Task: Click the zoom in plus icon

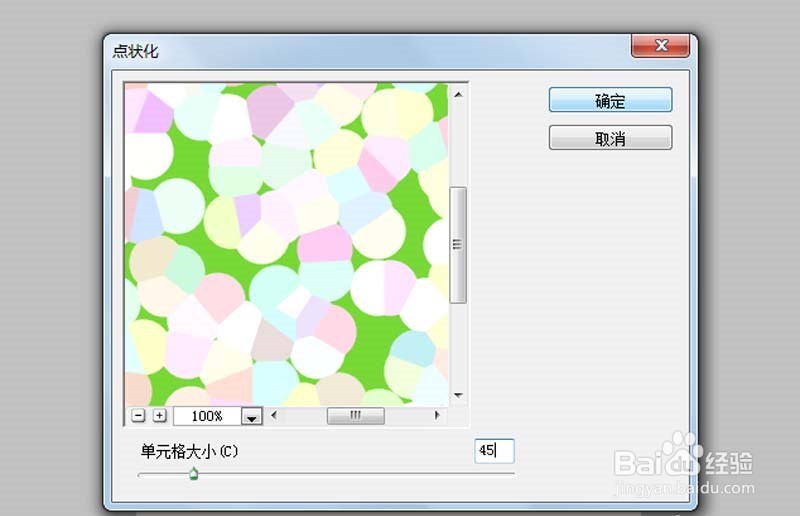Action: [x=159, y=415]
